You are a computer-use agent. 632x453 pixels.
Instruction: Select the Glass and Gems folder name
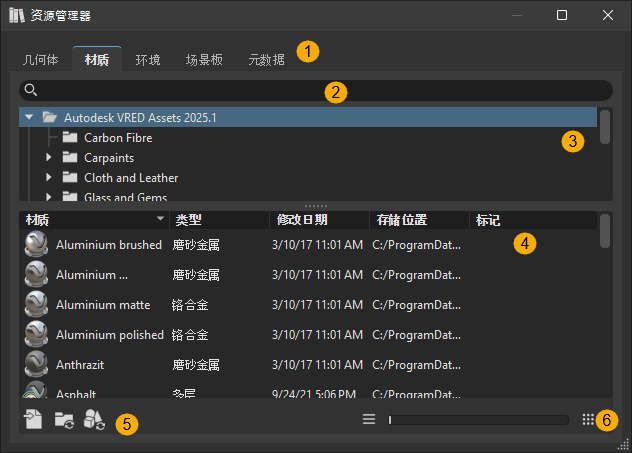pyautogui.click(x=125, y=197)
